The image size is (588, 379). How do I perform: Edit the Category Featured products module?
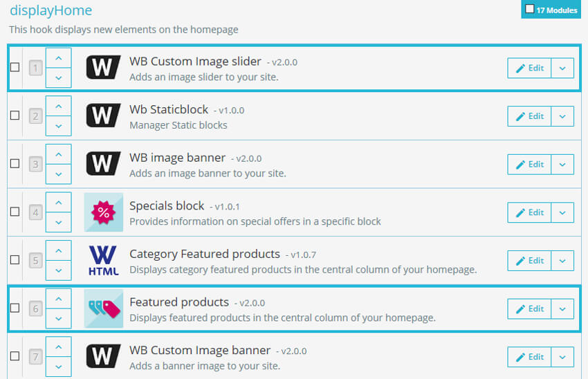pos(529,261)
